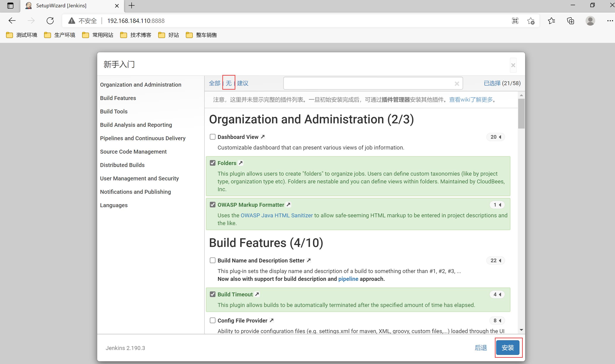Open Build Name and Description Setter link icon

click(309, 260)
